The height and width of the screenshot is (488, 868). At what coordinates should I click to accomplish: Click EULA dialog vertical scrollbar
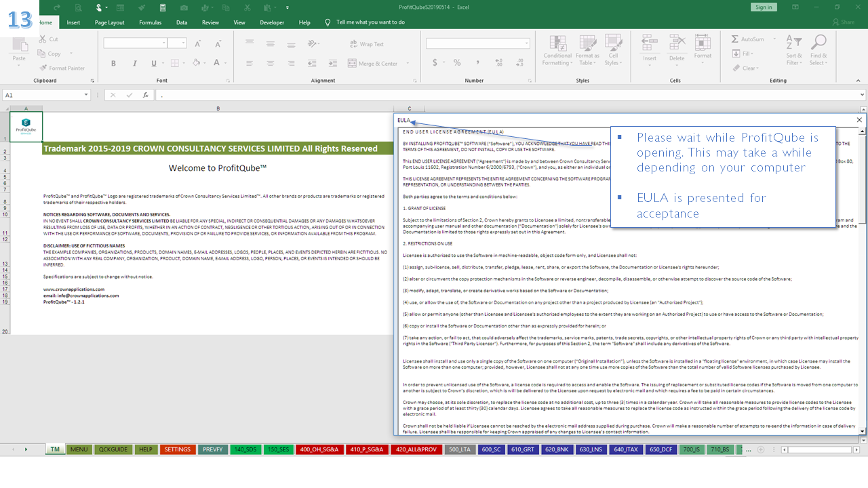click(x=863, y=281)
